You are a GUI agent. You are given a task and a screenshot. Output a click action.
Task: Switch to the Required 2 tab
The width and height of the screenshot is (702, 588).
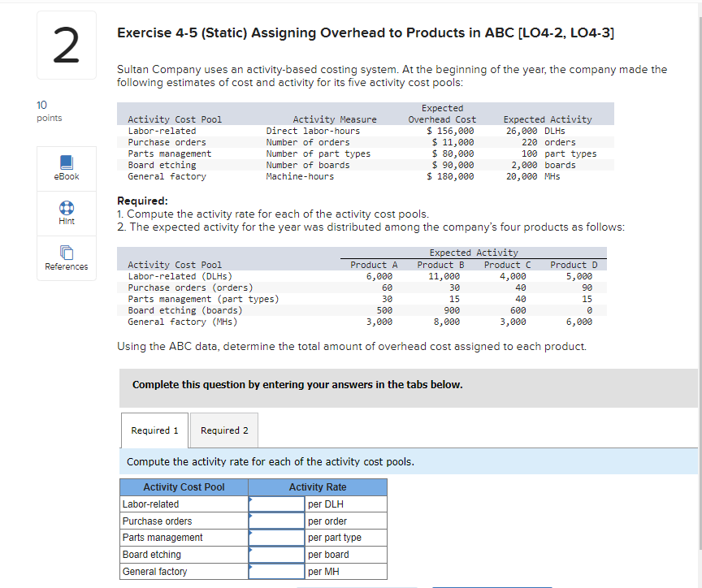223,430
